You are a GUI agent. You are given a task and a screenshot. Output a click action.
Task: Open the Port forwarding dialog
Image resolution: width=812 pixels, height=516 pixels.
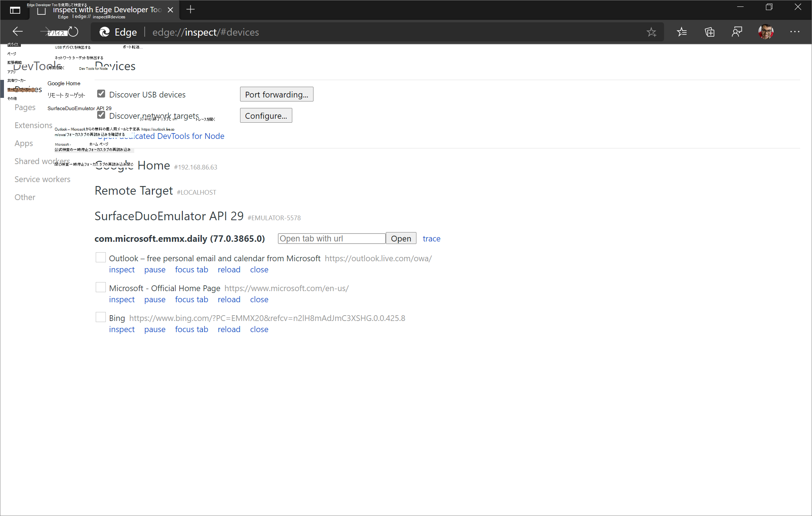[276, 94]
